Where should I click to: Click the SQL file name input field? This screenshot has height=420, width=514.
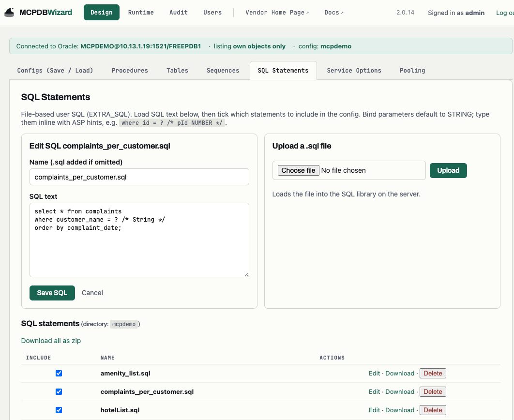pyautogui.click(x=139, y=177)
